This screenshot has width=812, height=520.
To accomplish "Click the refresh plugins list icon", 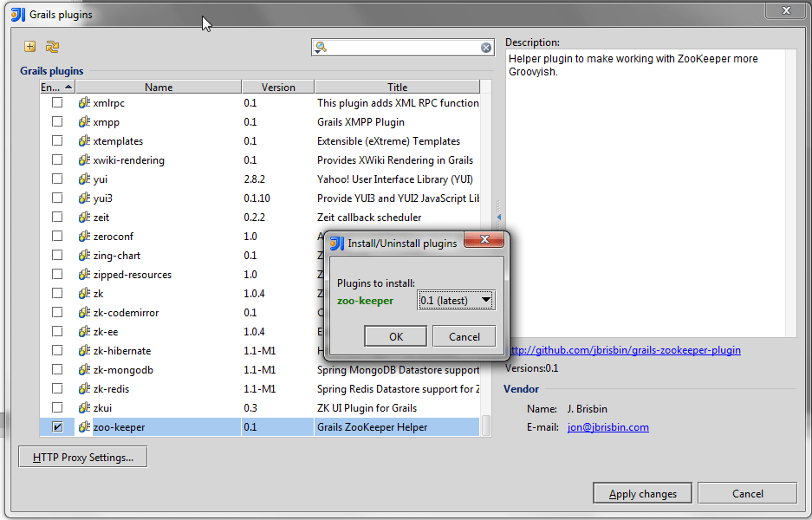I will click(x=52, y=47).
